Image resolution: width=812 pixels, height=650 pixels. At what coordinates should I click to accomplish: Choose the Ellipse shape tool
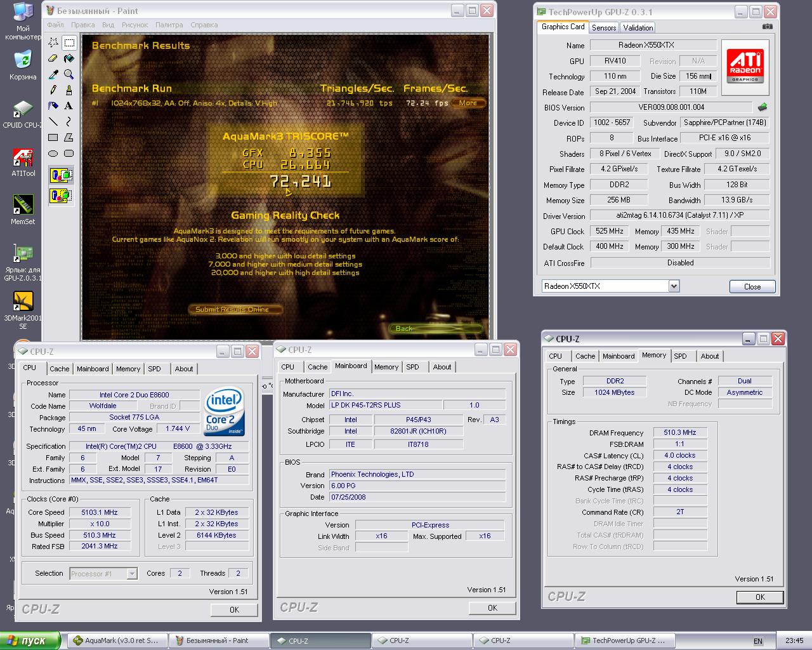coord(53,153)
